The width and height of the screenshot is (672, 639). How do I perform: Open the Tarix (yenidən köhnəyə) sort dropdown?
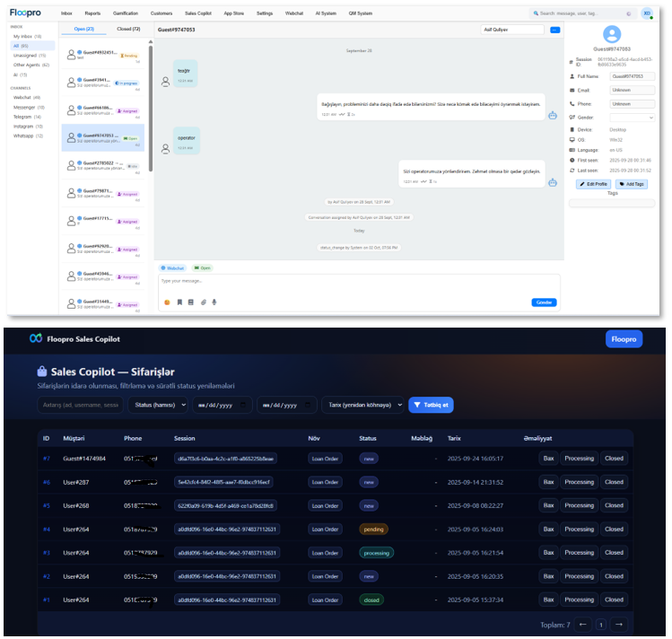coord(362,405)
